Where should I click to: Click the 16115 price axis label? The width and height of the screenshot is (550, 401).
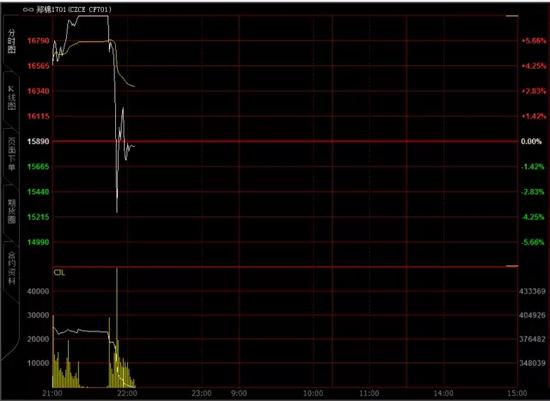point(38,116)
